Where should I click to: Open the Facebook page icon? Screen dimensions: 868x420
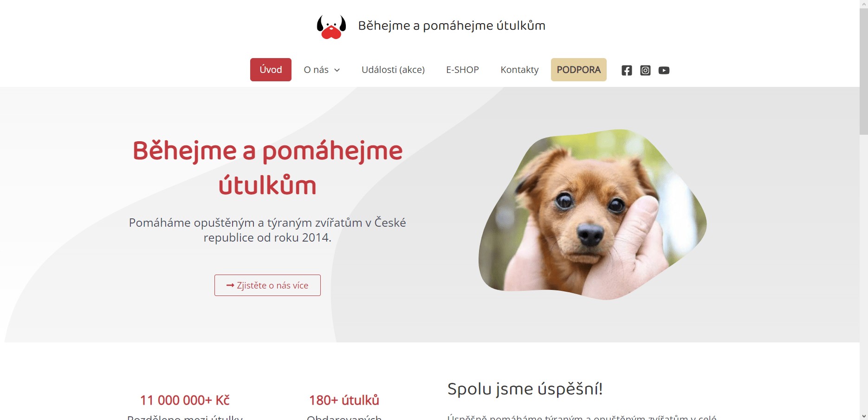click(627, 70)
